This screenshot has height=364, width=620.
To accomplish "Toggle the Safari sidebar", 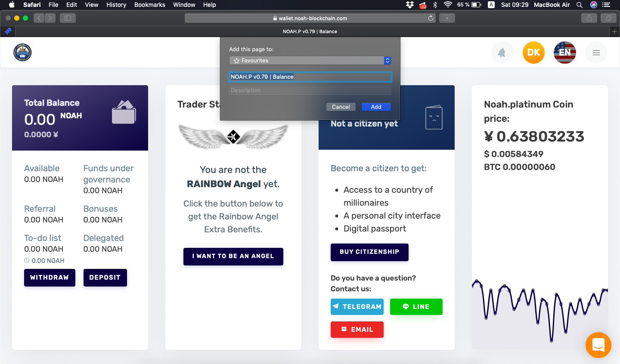I will pyautogui.click(x=68, y=18).
